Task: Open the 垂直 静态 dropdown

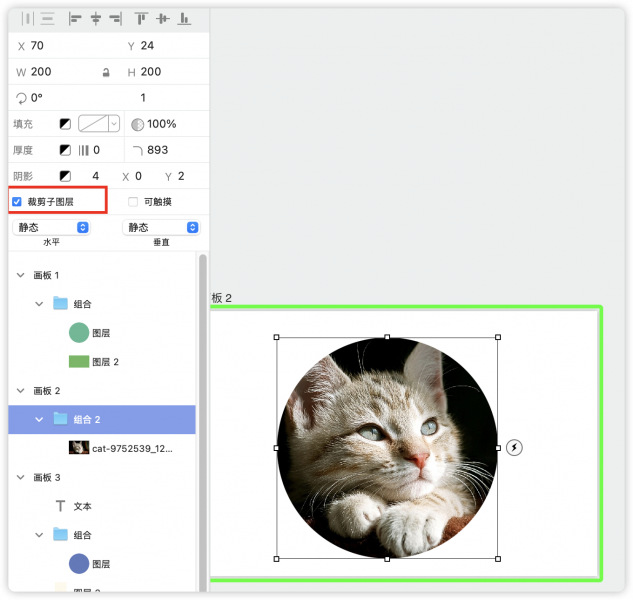Action: click(x=159, y=227)
